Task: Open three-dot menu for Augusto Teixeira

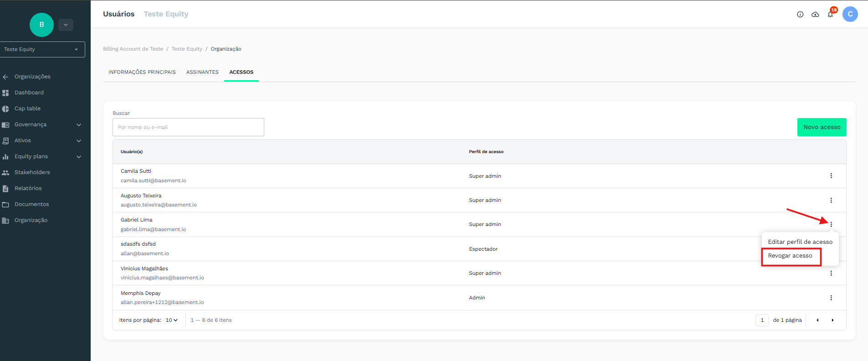Action: coord(831,200)
